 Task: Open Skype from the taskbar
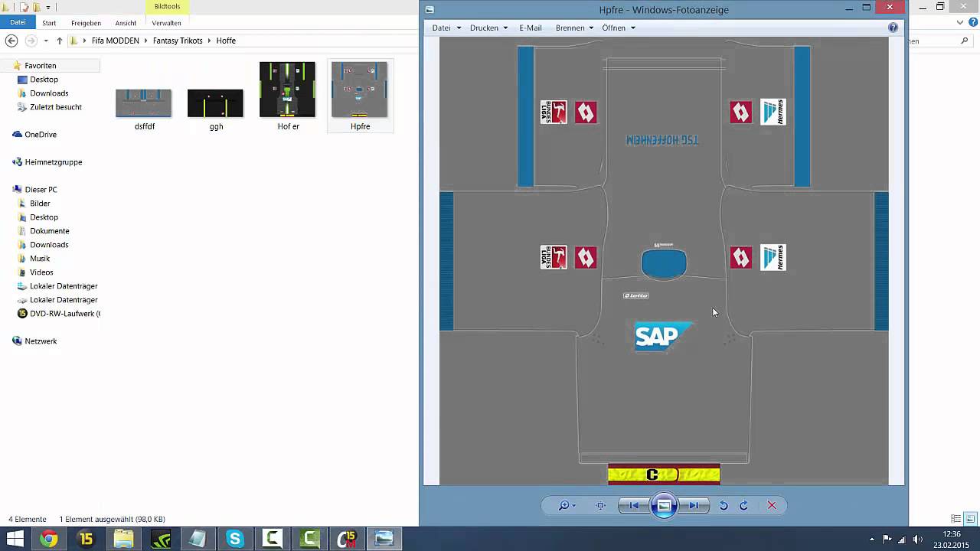coord(235,539)
